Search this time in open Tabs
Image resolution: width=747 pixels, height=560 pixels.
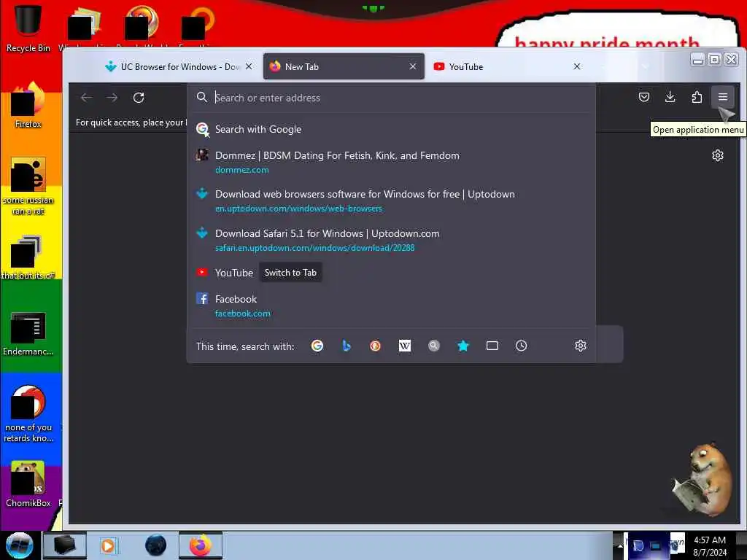point(492,346)
